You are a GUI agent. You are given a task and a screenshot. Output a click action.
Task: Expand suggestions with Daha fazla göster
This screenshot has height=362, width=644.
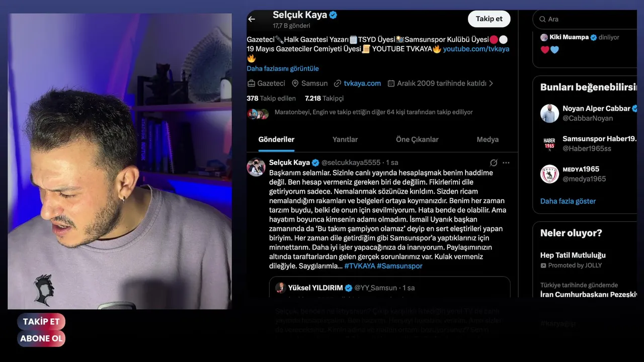tap(568, 201)
